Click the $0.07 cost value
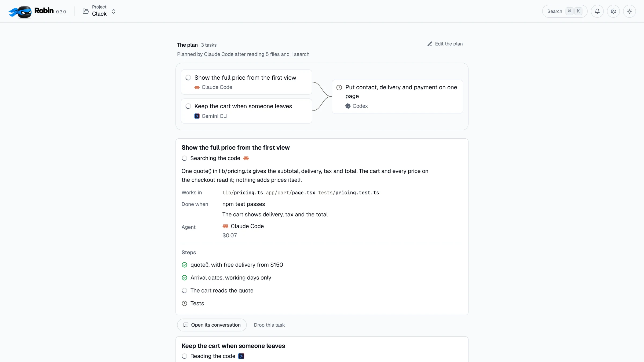The image size is (644, 362). click(230, 235)
